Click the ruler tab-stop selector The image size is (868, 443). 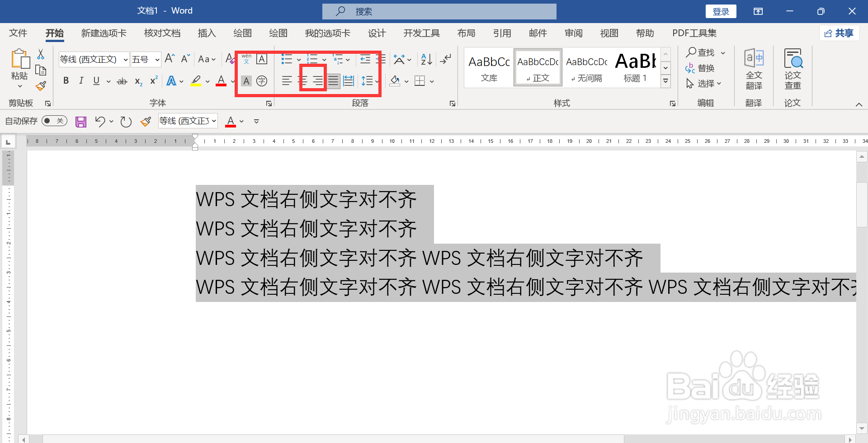8,142
